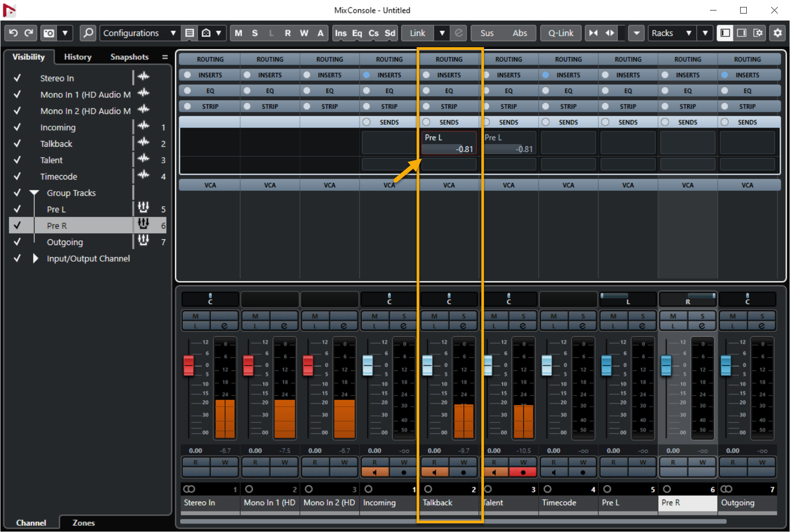Click the Redo arrow in the toolbar
Screen dimensions: 790x532
coord(29,33)
